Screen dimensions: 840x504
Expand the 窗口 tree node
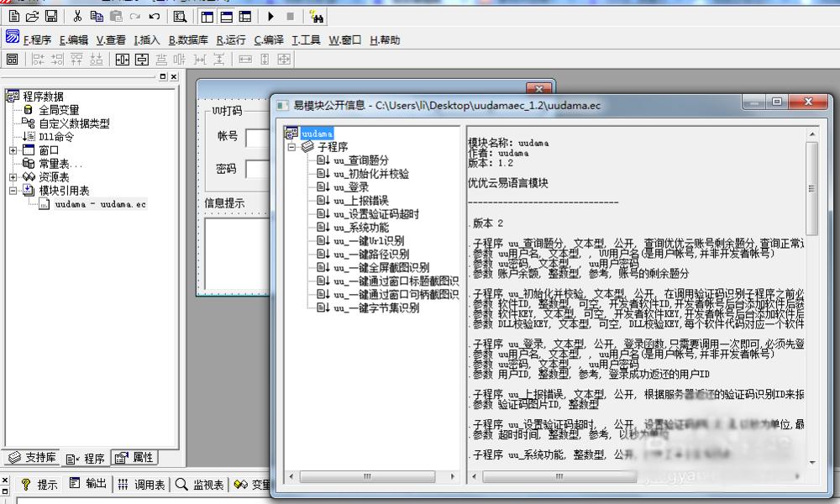click(13, 150)
